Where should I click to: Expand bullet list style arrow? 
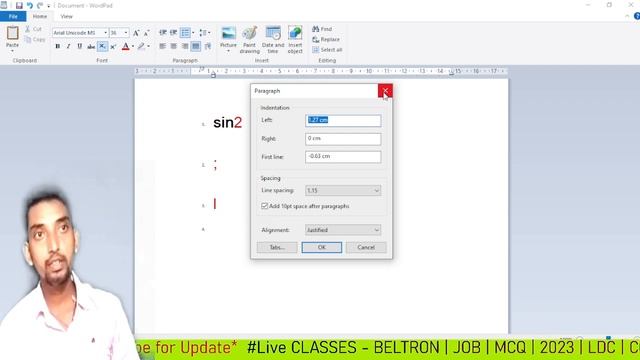(x=193, y=33)
